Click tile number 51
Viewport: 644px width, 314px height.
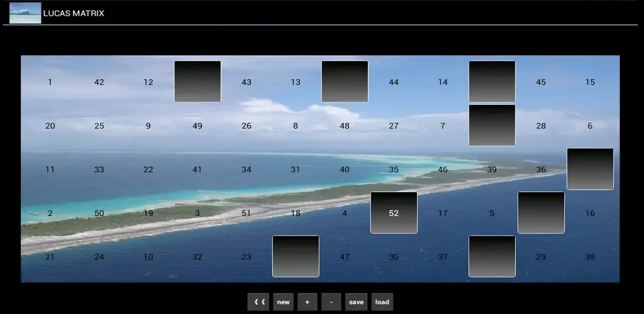point(247,213)
